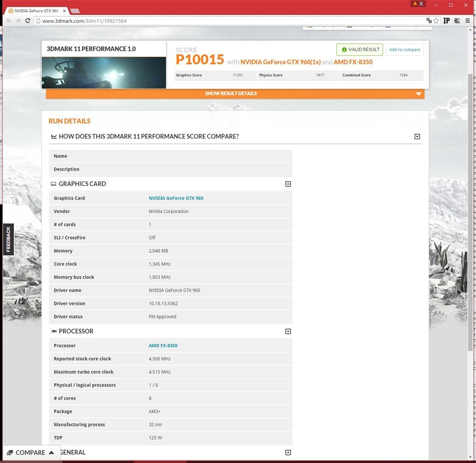Expand the score comparison section toggle
476x463 pixels.
pos(417,137)
